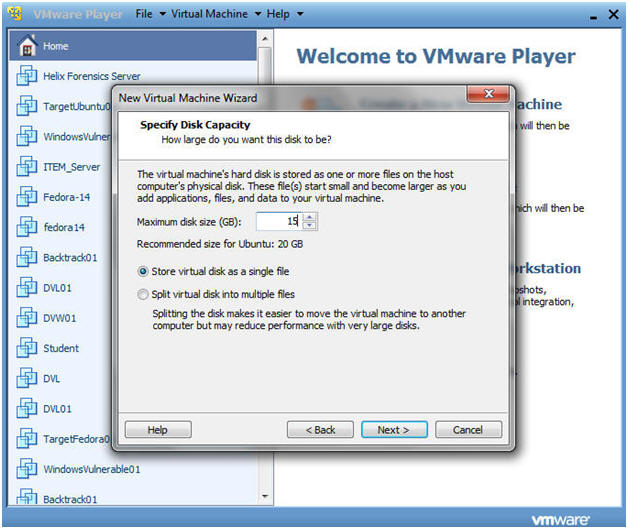Click the TargetFedora VM icon
Image resolution: width=628 pixels, height=529 pixels.
tap(27, 438)
